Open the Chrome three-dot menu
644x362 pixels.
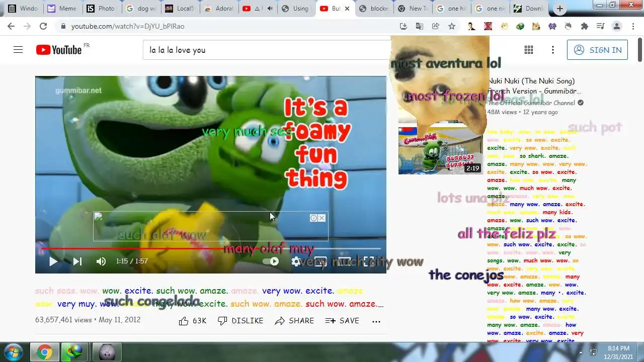[632, 26]
